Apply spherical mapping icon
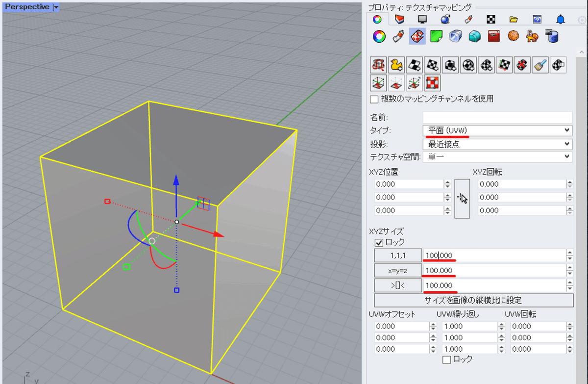 coord(469,65)
